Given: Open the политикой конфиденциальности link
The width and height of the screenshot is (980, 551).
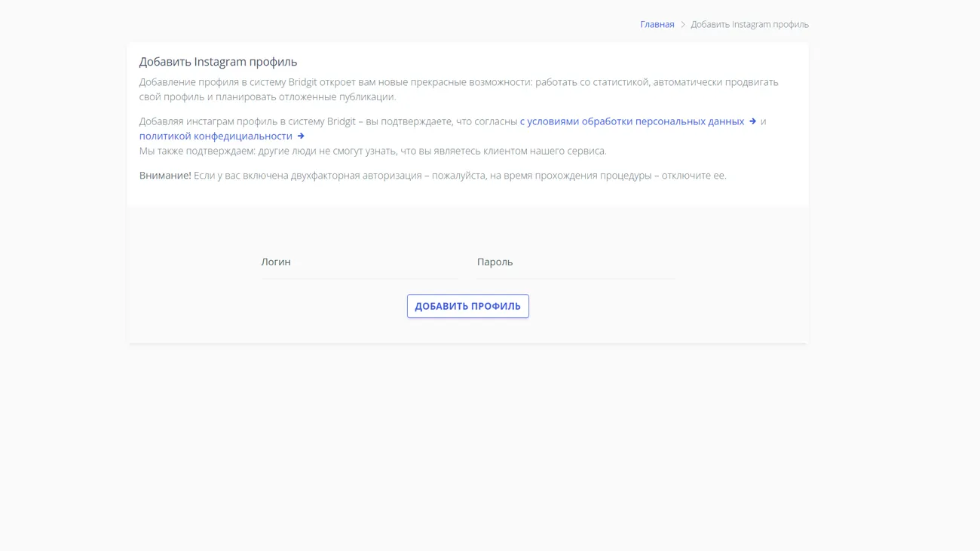Looking at the screenshot, I should click(216, 136).
